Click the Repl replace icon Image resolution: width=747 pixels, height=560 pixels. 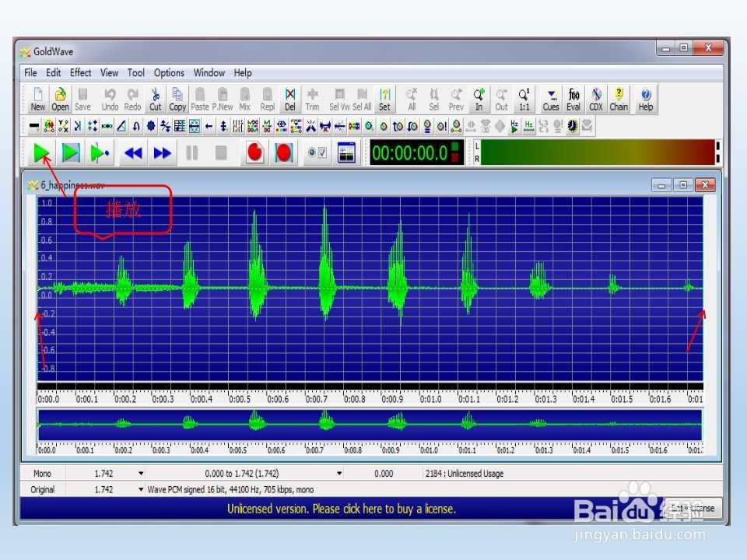click(267, 100)
